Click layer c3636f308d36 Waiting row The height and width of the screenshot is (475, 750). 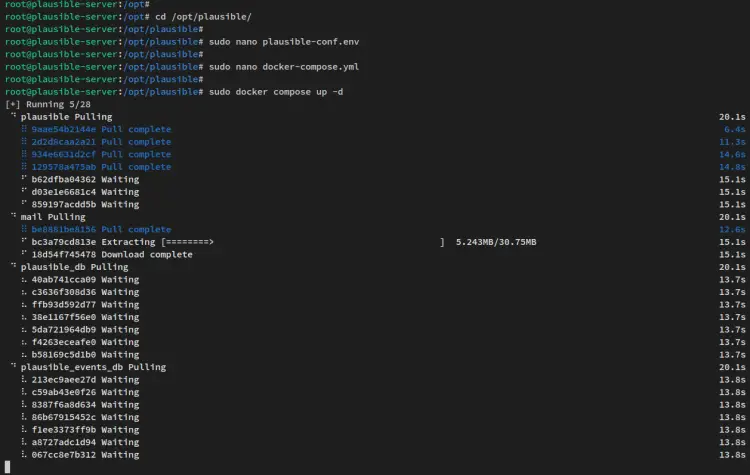coord(85,292)
